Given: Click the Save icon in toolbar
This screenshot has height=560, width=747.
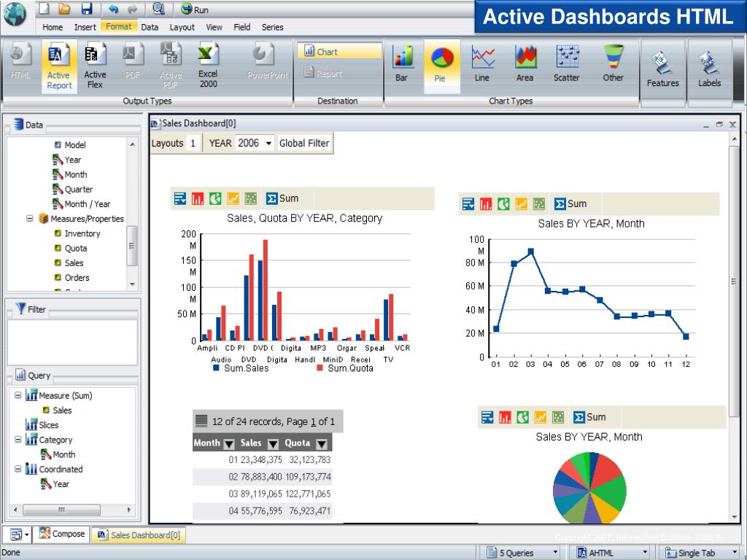Looking at the screenshot, I should 86,9.
